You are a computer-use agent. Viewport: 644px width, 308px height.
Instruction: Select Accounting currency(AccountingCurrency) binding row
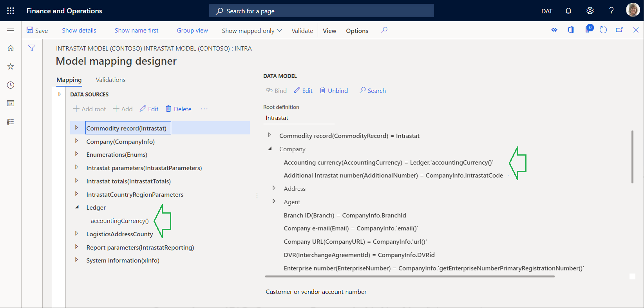(389, 162)
